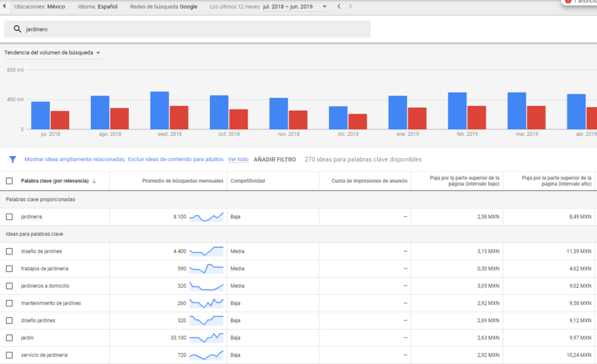Viewport: 597px width, 364px height.
Task: Click the 33.100 search volume for jardin
Action: 178,338
